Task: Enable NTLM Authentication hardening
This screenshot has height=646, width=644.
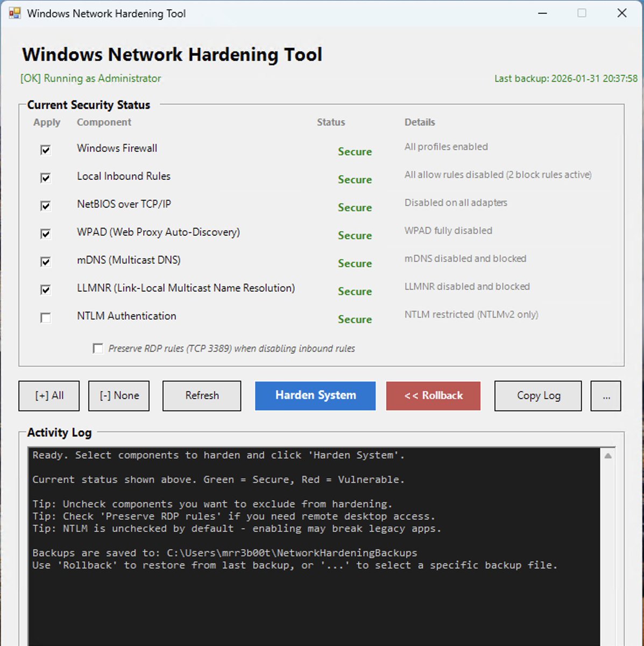Action: tap(46, 318)
